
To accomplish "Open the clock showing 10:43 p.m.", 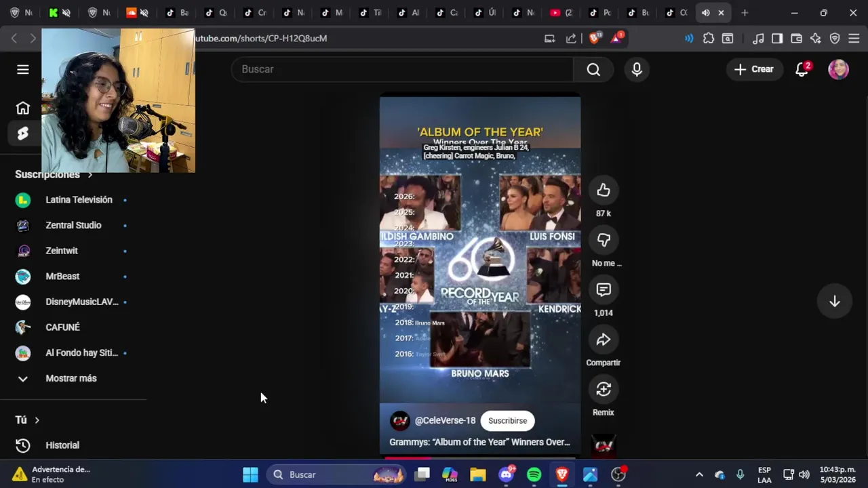I will (x=837, y=474).
